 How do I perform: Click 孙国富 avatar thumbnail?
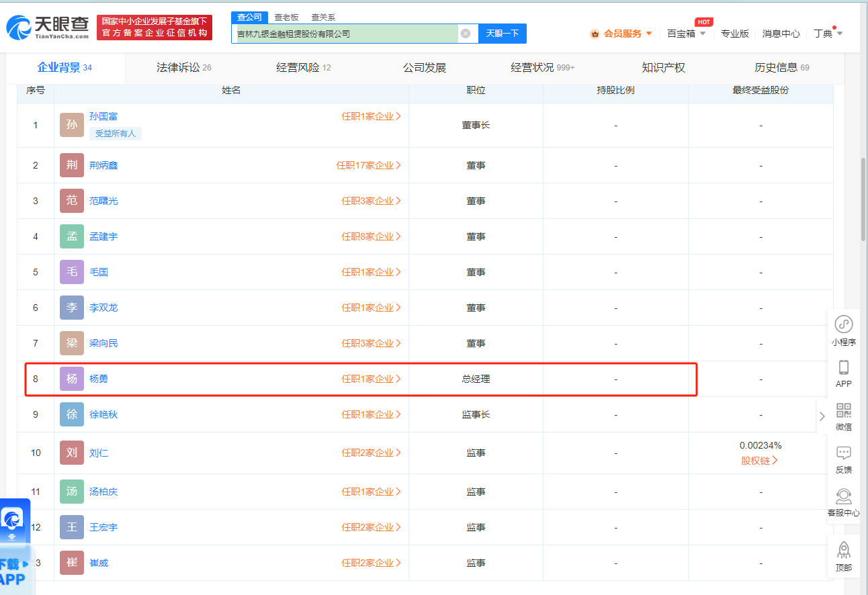tap(72, 125)
